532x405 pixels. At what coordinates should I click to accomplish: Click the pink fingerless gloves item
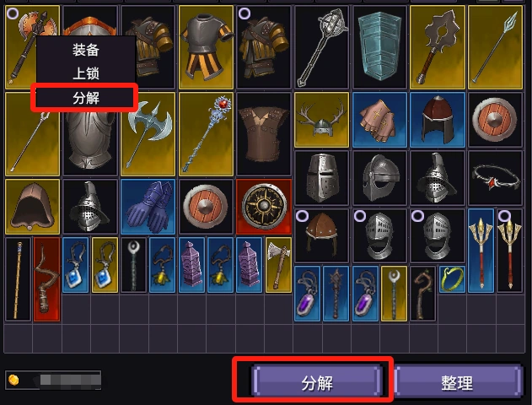[379, 120]
